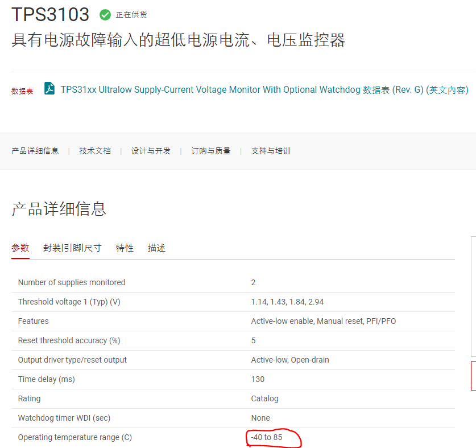Click 'Output driver type/reset output' label

pyautogui.click(x=72, y=360)
